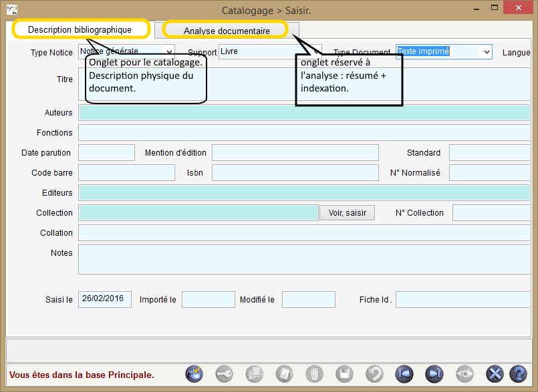Click the trash bin delete icon
Screen dimensions: 538x392
click(x=314, y=374)
